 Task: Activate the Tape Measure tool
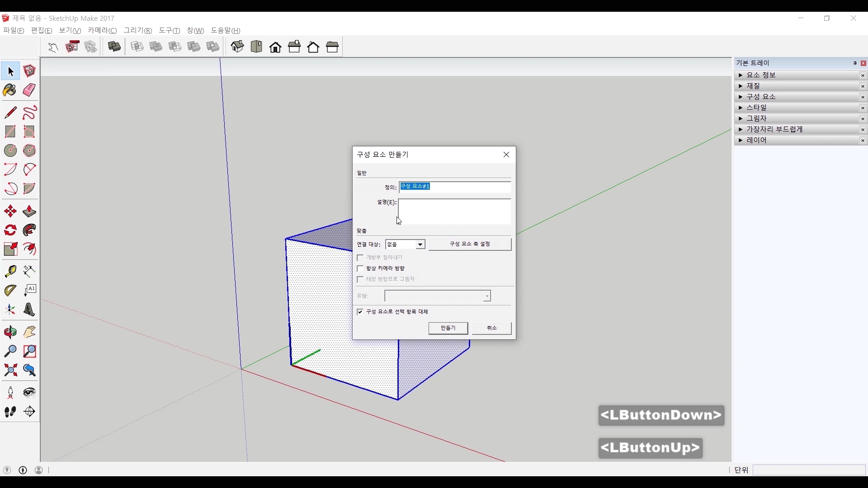coord(10,271)
